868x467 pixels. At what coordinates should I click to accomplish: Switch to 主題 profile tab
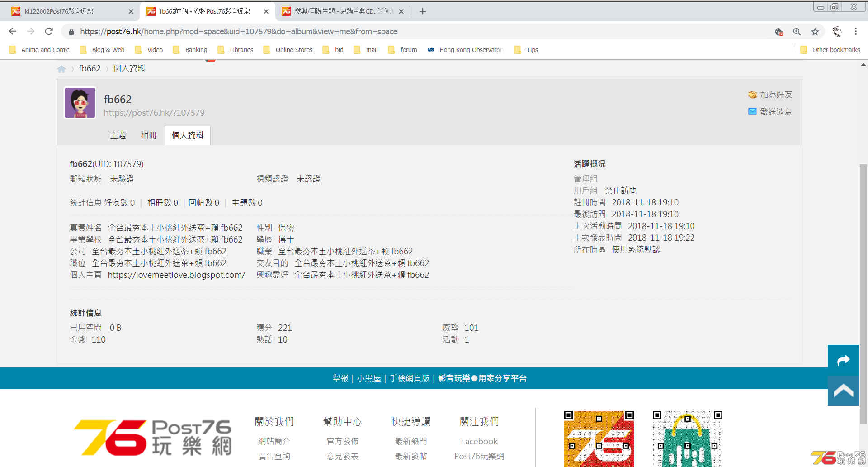point(118,135)
